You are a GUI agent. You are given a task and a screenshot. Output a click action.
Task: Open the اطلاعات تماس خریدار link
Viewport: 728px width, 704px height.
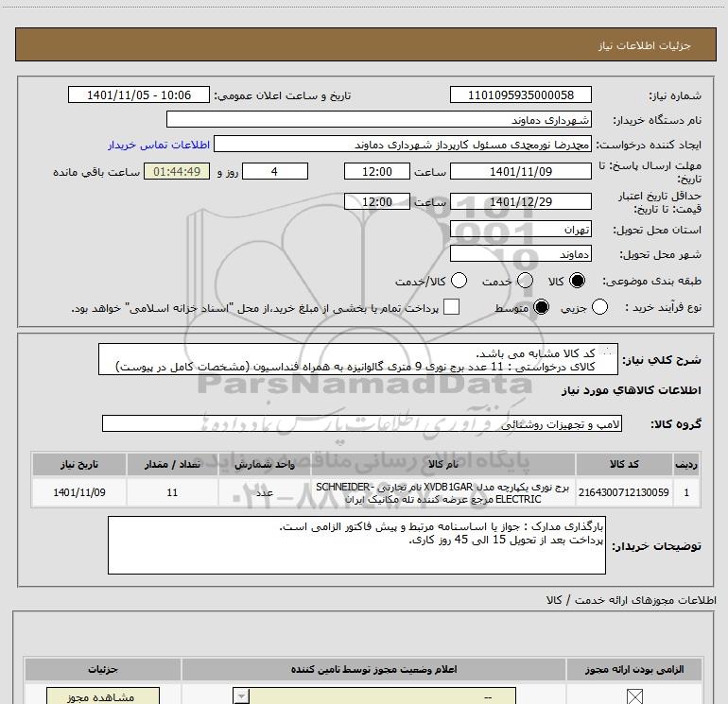159,145
